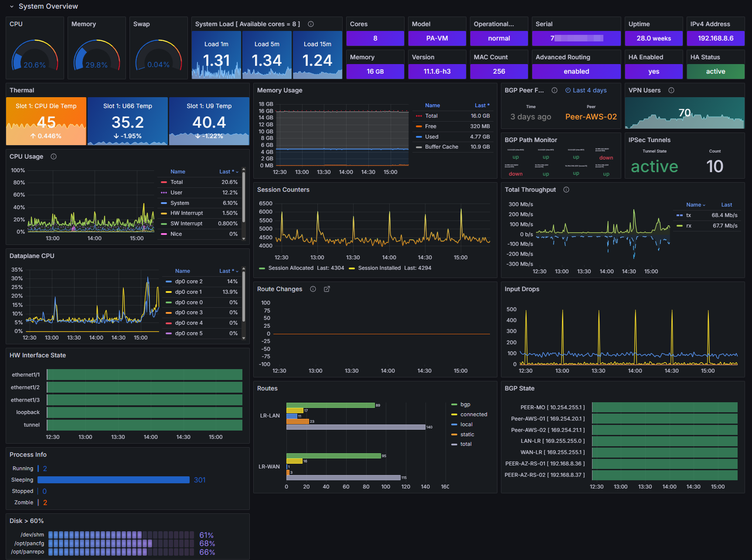Click info icon next to Total Throughput title
Image resolution: width=752 pixels, height=560 pixels.
pos(566,190)
